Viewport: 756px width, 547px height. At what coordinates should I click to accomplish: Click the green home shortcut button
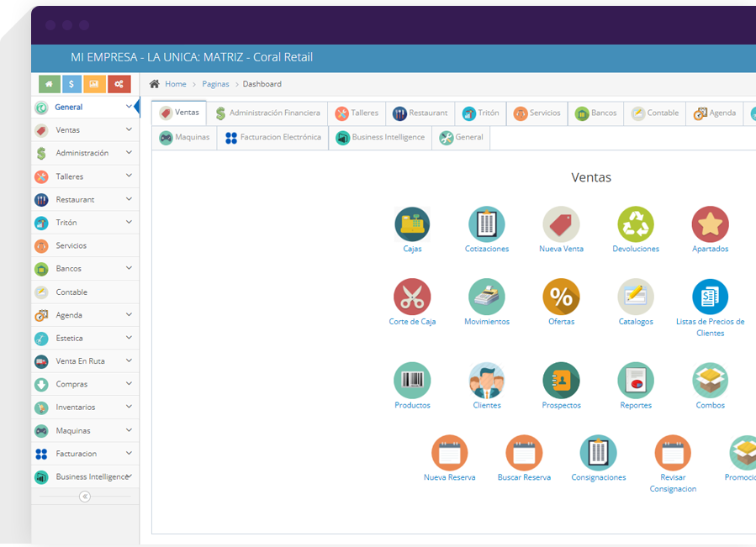click(x=49, y=84)
